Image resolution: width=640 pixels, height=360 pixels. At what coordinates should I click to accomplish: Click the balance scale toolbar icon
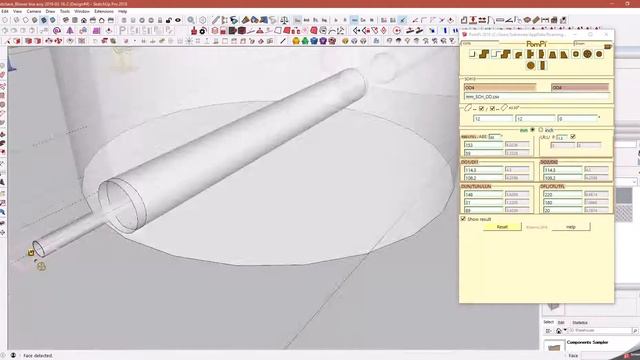tap(284, 20)
